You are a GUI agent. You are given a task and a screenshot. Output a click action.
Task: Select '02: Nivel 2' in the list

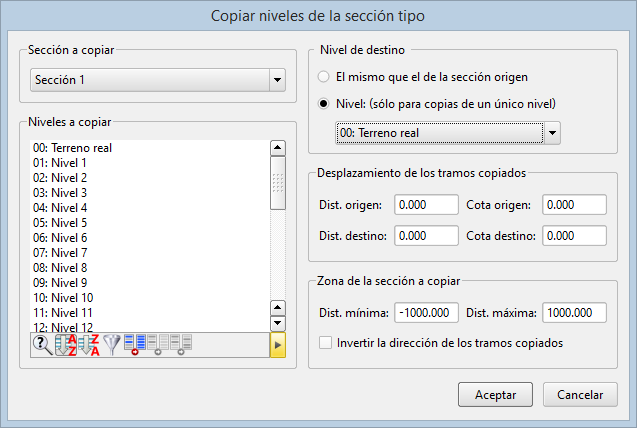tap(150, 178)
